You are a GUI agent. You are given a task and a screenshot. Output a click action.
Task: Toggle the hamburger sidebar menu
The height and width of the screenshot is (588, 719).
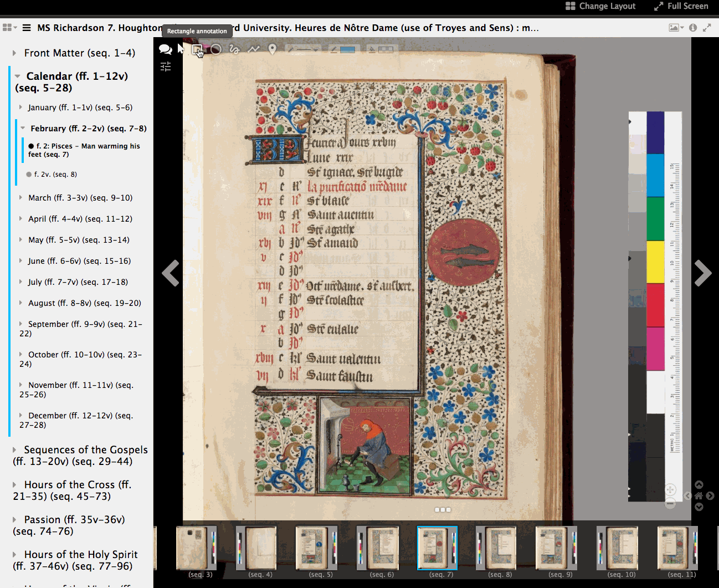[x=27, y=27]
